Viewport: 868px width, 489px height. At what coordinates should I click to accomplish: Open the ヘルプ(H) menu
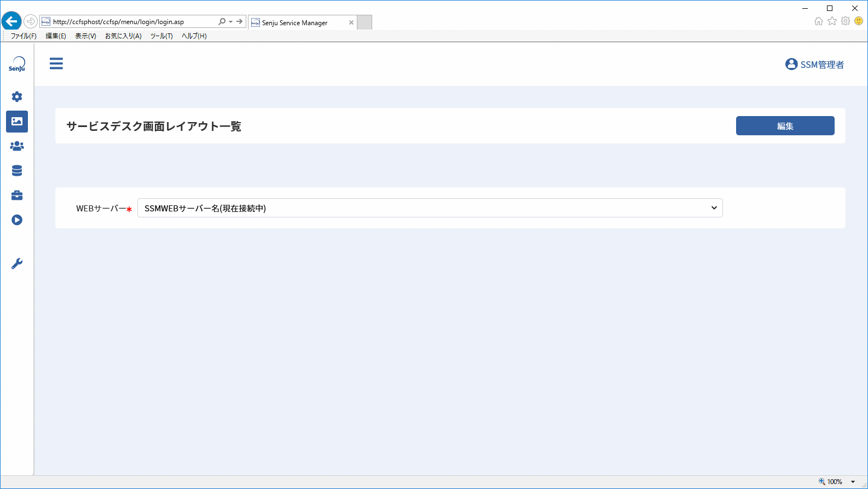point(194,36)
